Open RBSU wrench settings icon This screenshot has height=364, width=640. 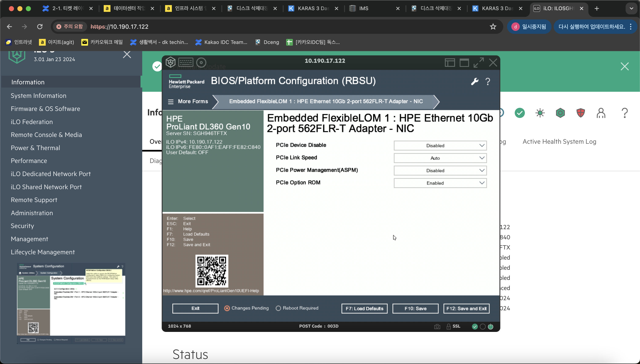click(x=475, y=82)
